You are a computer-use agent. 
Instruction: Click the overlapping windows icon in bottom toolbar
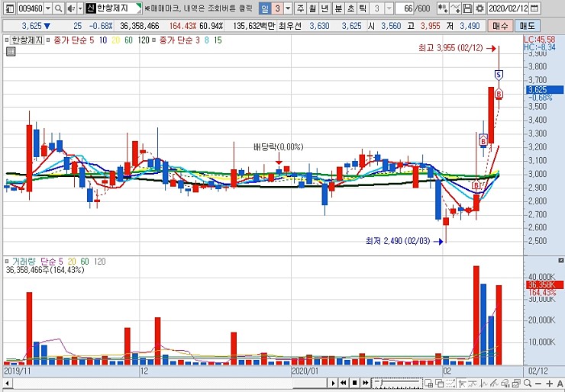point(440,383)
